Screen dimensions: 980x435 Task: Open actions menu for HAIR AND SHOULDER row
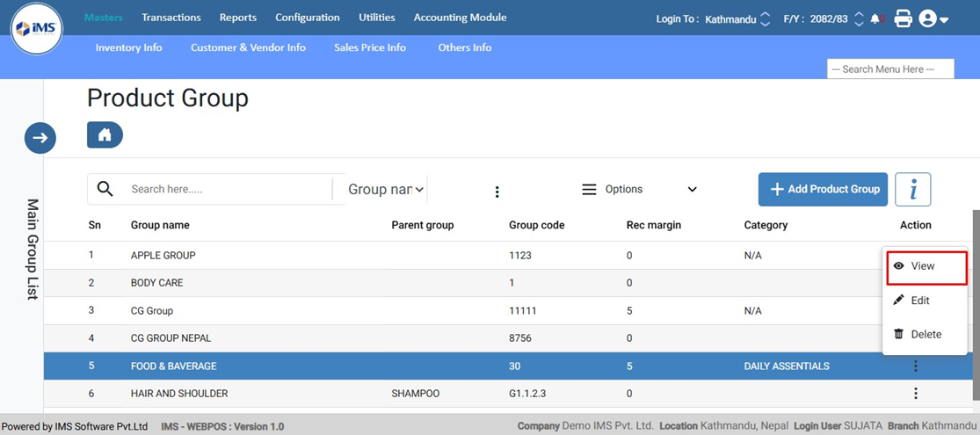tap(916, 393)
